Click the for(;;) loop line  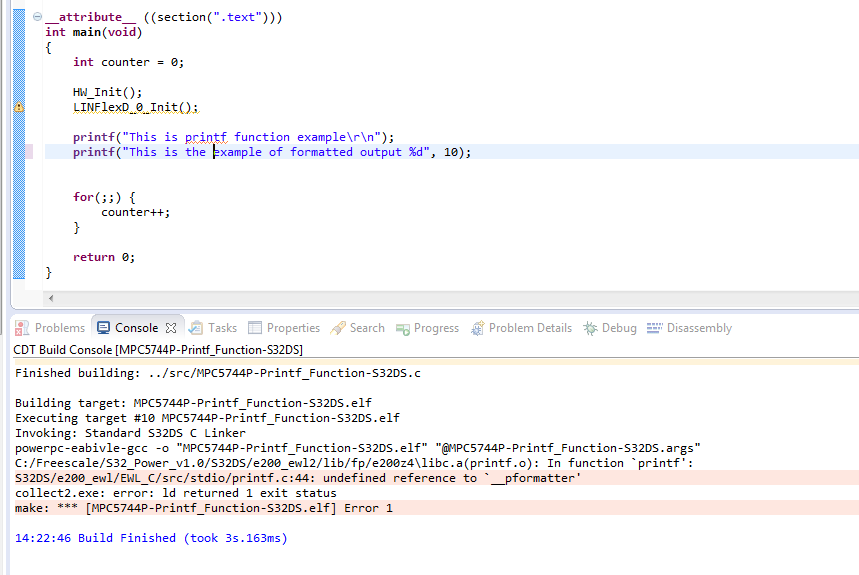point(104,197)
